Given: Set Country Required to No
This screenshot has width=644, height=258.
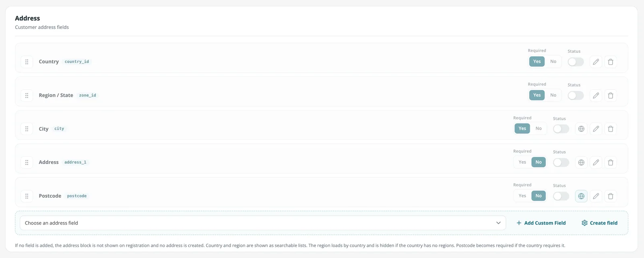Looking at the screenshot, I should click(553, 61).
